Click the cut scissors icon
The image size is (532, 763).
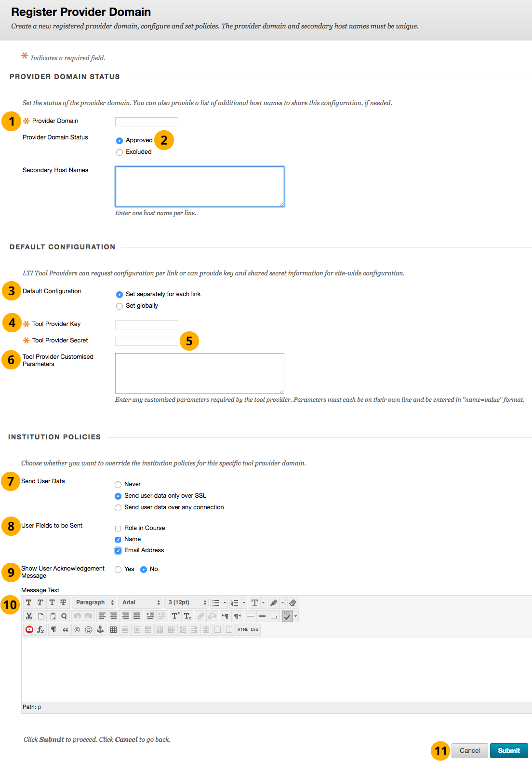click(29, 616)
